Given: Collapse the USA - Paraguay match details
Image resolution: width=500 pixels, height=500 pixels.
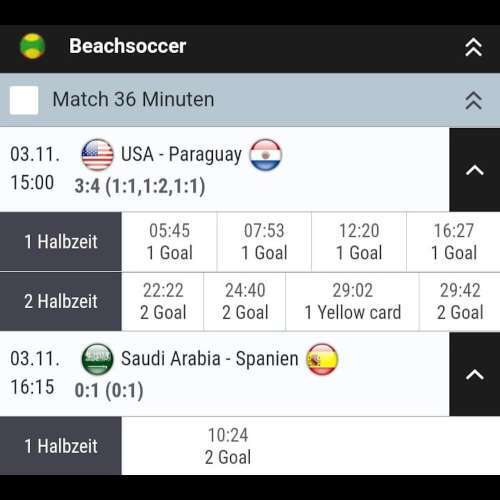Looking at the screenshot, I should [475, 170].
